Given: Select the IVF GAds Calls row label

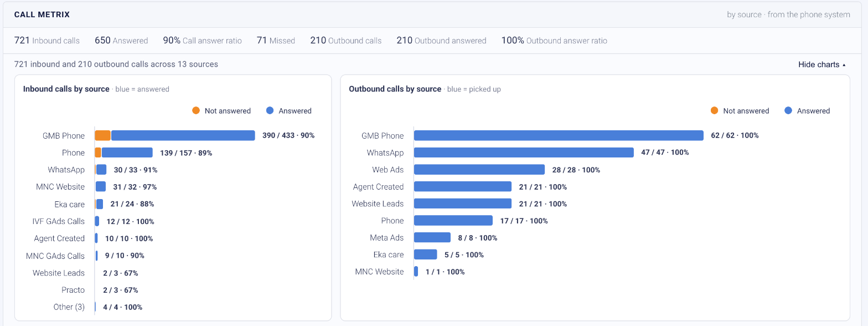Looking at the screenshot, I should [x=59, y=221].
